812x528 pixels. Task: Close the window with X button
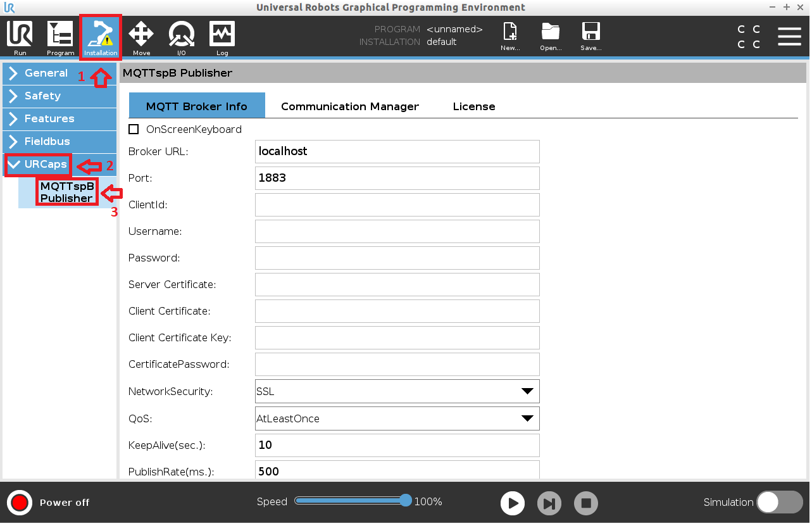point(799,8)
